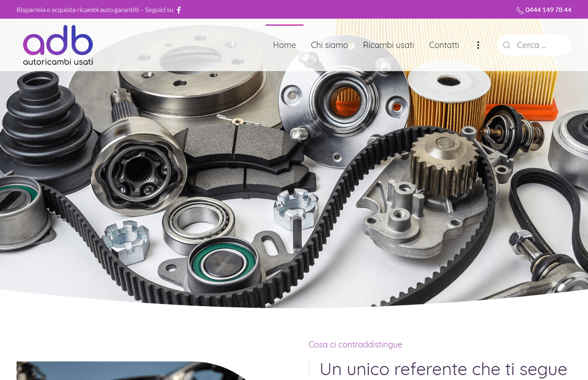Viewport: 588px width, 380px height.
Task: Navigate to the Contatti page
Action: tap(444, 45)
